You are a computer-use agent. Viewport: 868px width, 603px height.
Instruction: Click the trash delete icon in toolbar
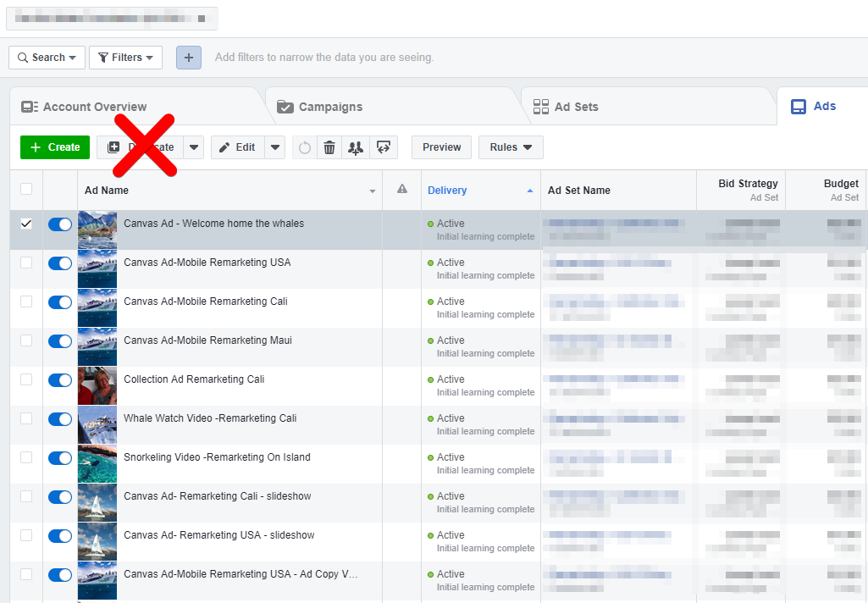(x=329, y=147)
